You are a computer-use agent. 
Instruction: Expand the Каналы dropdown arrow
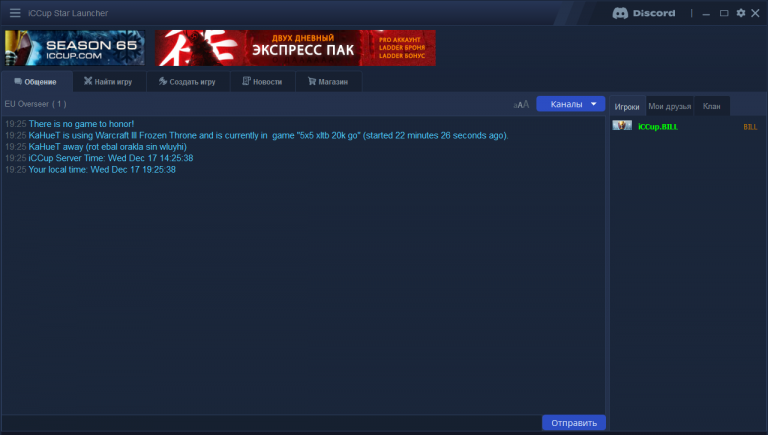pyautogui.click(x=594, y=104)
